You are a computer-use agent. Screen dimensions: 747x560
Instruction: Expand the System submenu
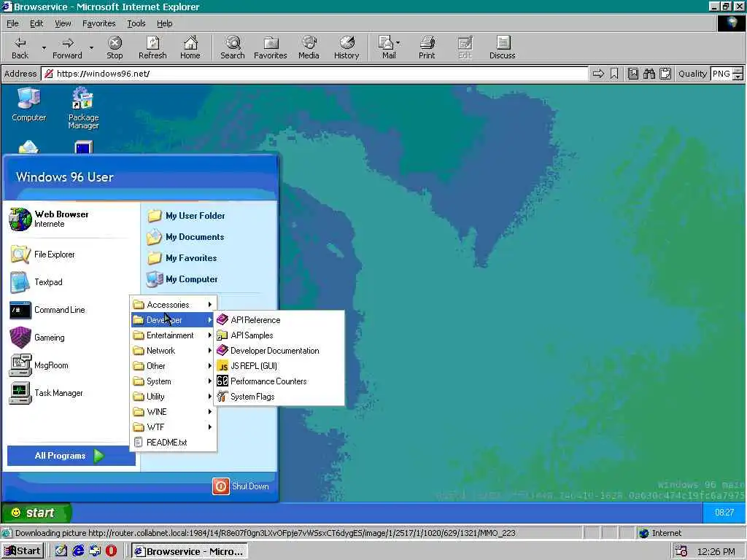[173, 381]
